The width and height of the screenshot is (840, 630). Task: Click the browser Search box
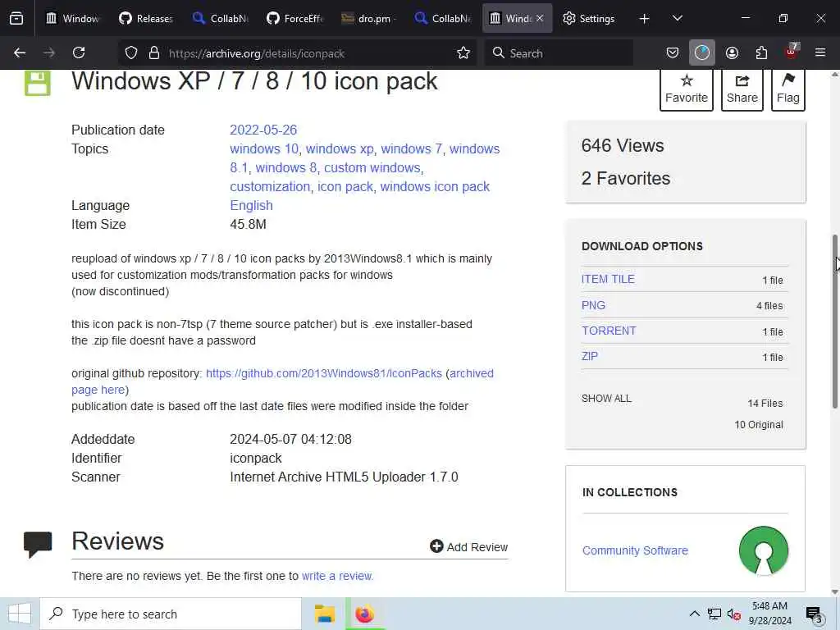[x=559, y=53]
